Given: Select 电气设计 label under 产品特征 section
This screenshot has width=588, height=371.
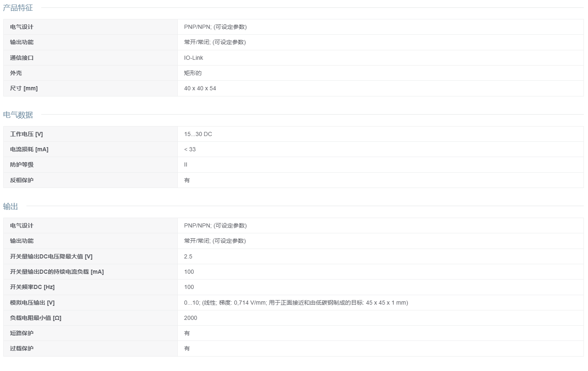Looking at the screenshot, I should tap(22, 27).
